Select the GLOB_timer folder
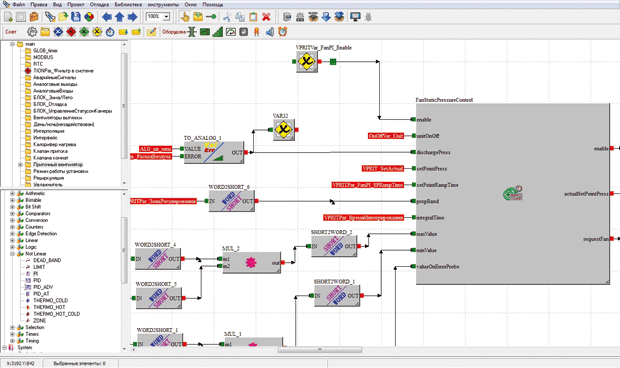Screen dimensions: 620x368 (45, 51)
